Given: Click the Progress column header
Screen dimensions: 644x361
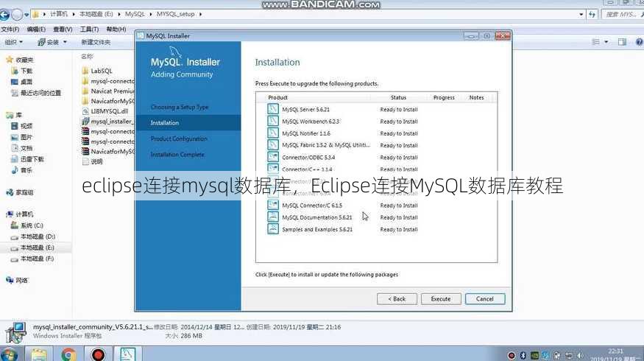Looking at the screenshot, I should (x=444, y=97).
